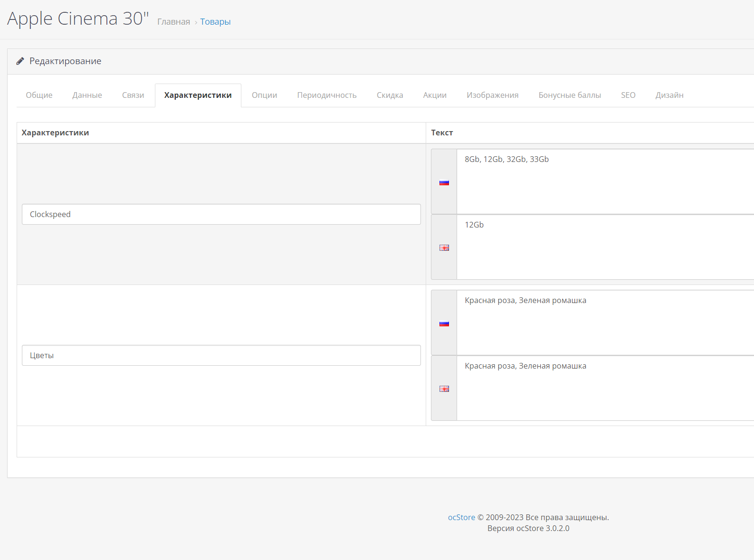Follow the Товары breadcrumb link

tap(215, 22)
